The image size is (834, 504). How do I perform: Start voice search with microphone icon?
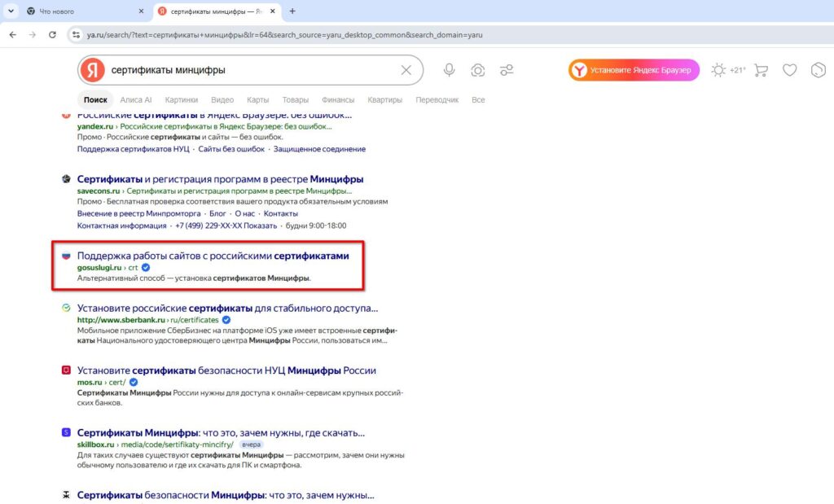(449, 70)
